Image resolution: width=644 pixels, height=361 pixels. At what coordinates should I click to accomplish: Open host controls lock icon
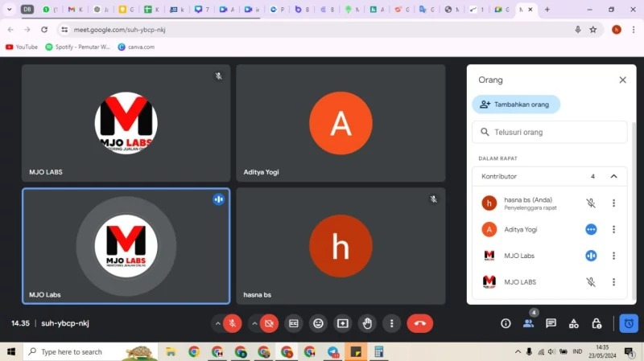tap(597, 323)
